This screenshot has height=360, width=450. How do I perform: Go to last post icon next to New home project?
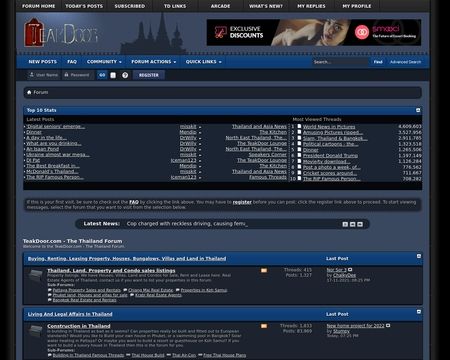tap(388, 325)
